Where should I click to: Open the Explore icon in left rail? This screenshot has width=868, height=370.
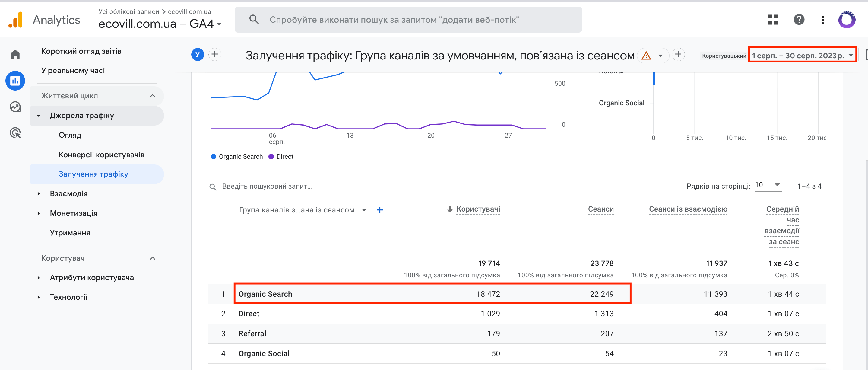15,107
